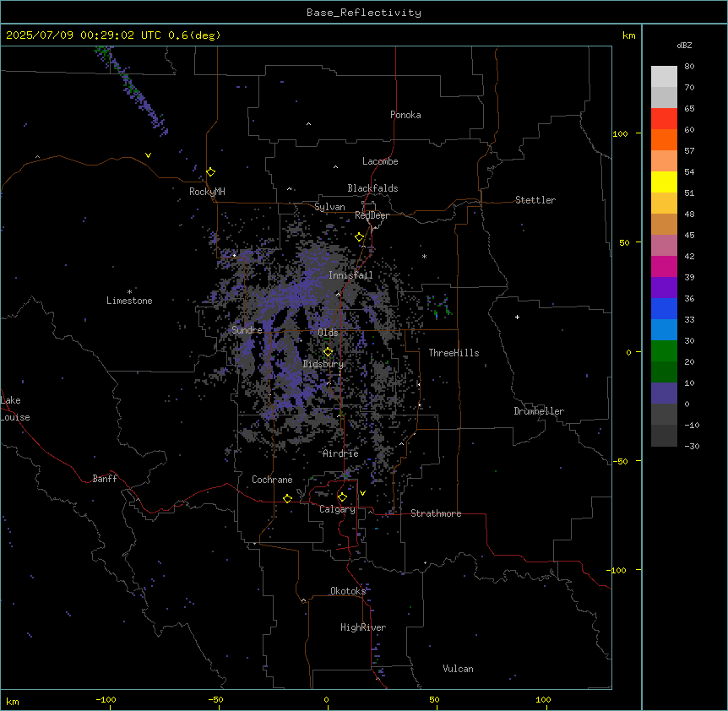Click the Base_Reflectivity title
This screenshot has height=711, width=728.
pyautogui.click(x=364, y=13)
